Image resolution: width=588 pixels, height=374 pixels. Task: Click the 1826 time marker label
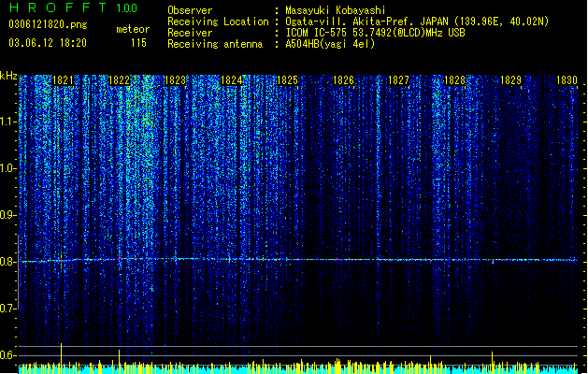pos(343,80)
